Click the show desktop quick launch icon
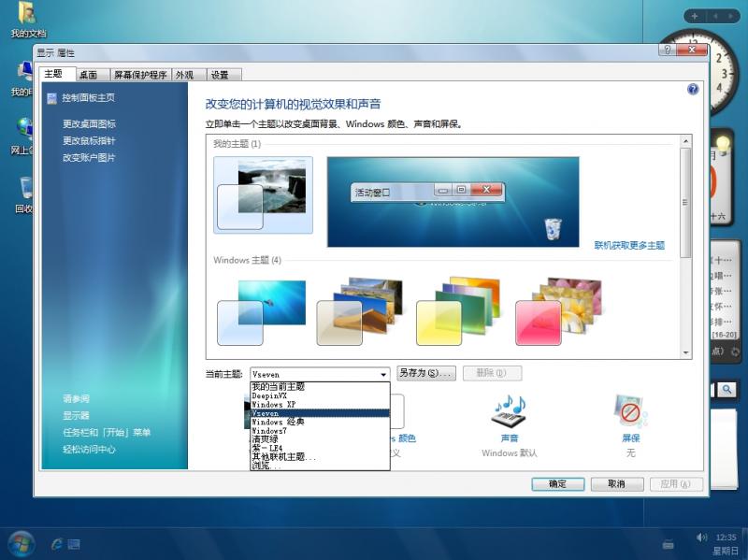 tap(74, 544)
